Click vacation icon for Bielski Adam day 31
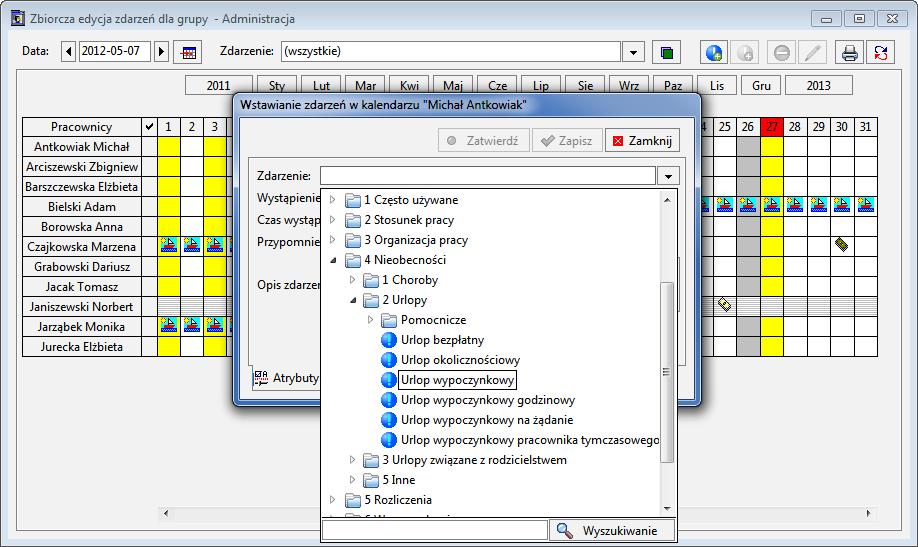Screen dimensions: 918x547 tap(865, 205)
